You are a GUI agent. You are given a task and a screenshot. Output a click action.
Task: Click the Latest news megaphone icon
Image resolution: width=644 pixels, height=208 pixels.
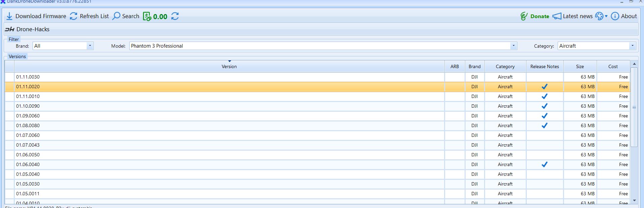[x=557, y=16]
